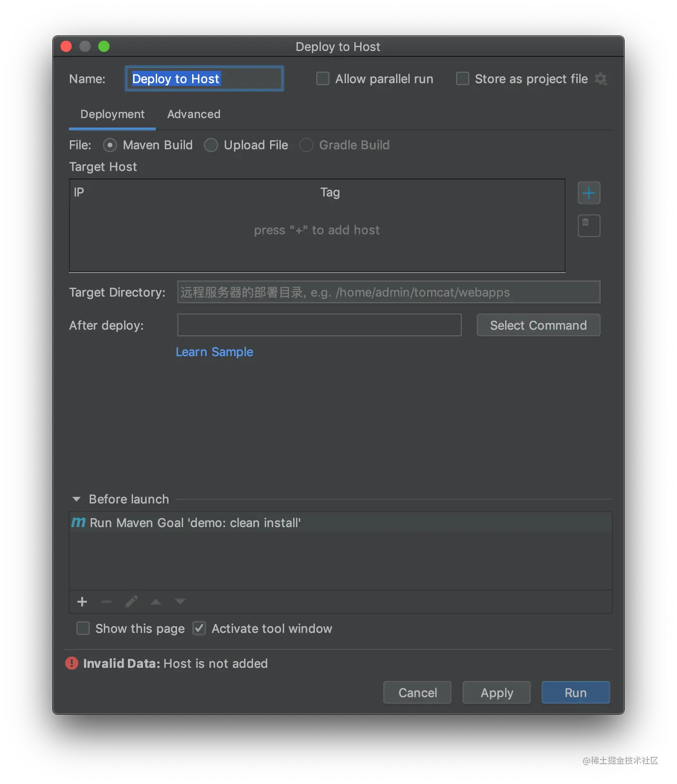Move Before launch task up arrow

coord(156,602)
